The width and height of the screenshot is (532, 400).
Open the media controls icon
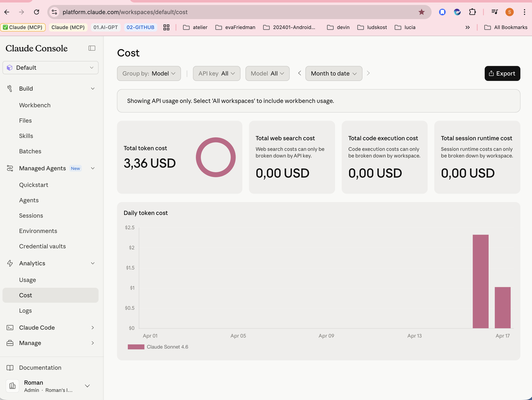494,12
